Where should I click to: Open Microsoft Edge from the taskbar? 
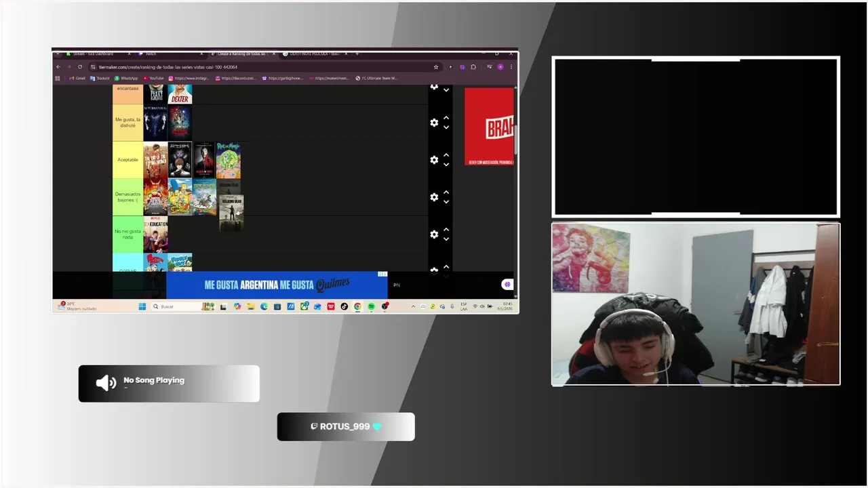pyautogui.click(x=264, y=306)
